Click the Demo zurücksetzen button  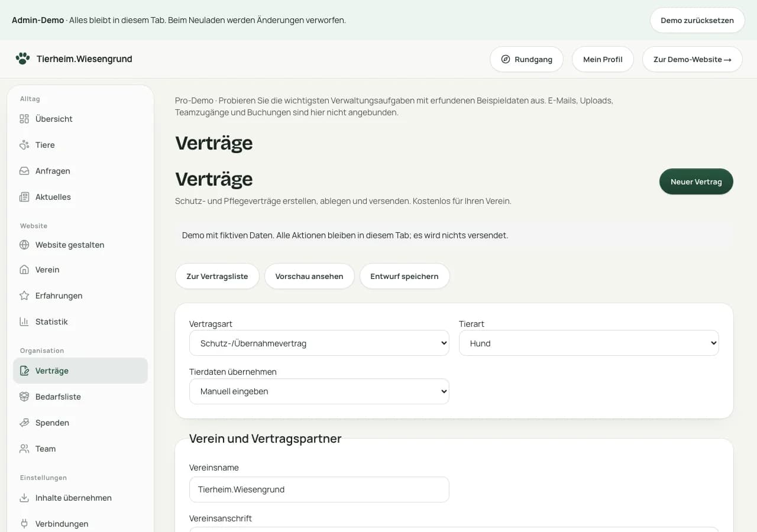coord(697,20)
